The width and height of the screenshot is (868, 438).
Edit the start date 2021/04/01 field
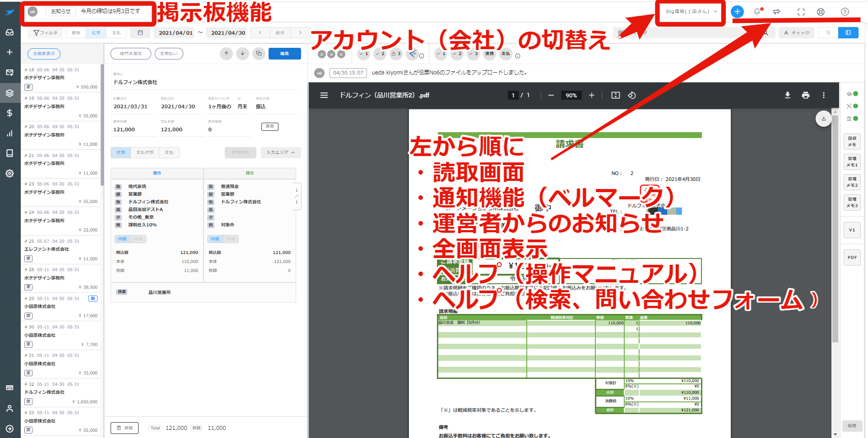[x=176, y=32]
